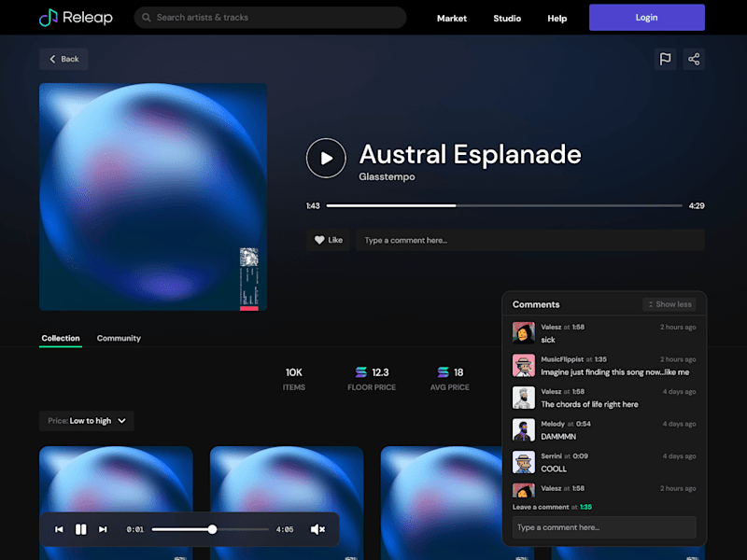Viewport: 747px width, 560px height.
Task: Click the green 1:35 in Leave a comment
Action: tap(586, 507)
